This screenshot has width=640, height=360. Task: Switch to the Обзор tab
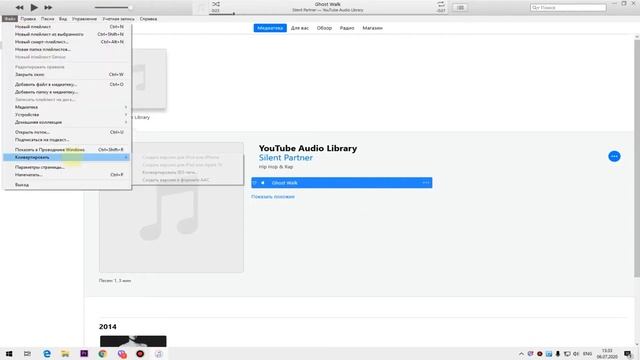click(x=324, y=28)
